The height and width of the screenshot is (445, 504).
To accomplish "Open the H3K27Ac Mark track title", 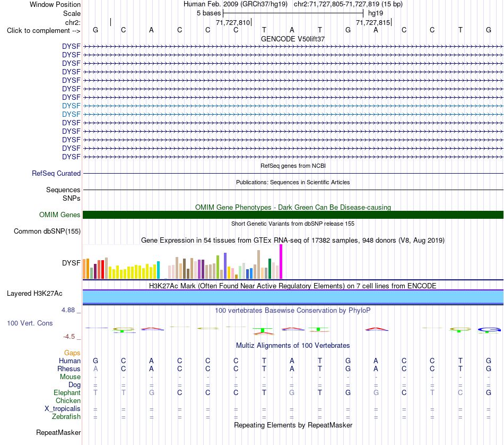I will [293, 286].
